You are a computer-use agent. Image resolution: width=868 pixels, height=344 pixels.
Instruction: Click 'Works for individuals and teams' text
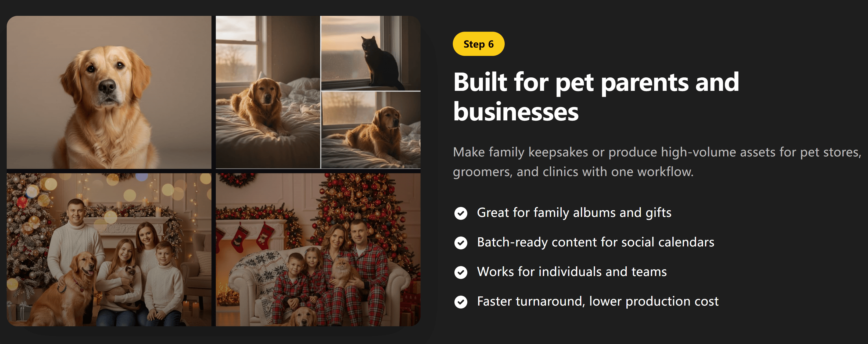(572, 271)
